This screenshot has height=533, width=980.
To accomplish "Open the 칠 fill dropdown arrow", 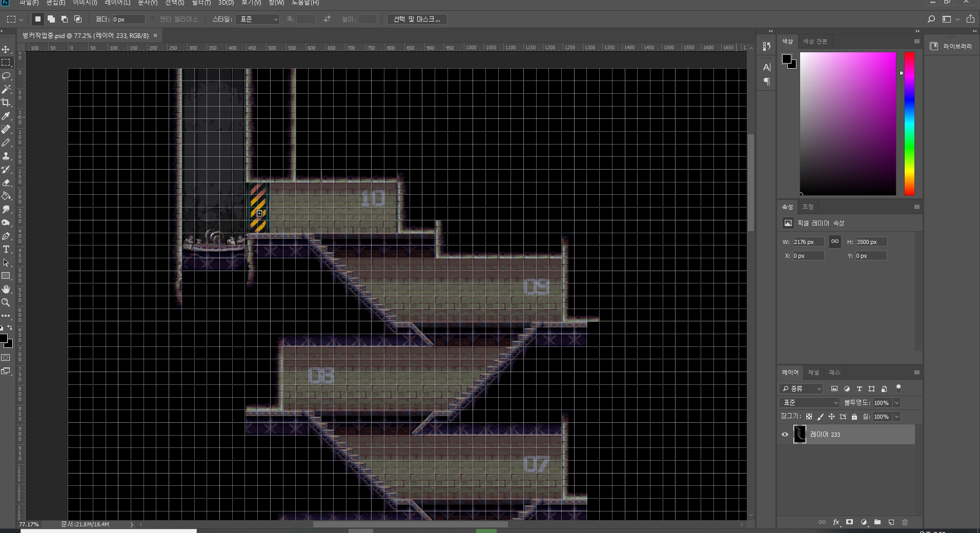I will pos(896,417).
